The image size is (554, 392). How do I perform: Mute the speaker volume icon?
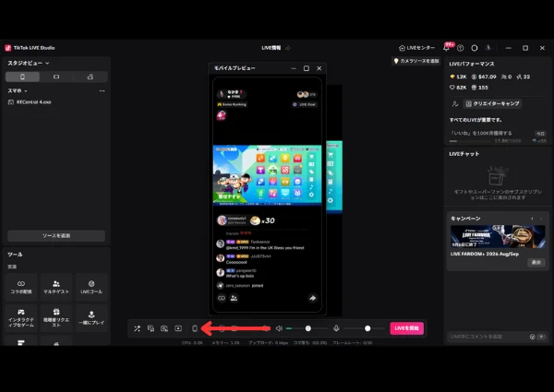click(279, 328)
